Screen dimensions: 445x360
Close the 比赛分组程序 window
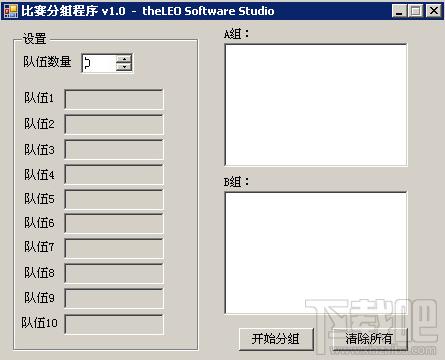pyautogui.click(x=434, y=11)
